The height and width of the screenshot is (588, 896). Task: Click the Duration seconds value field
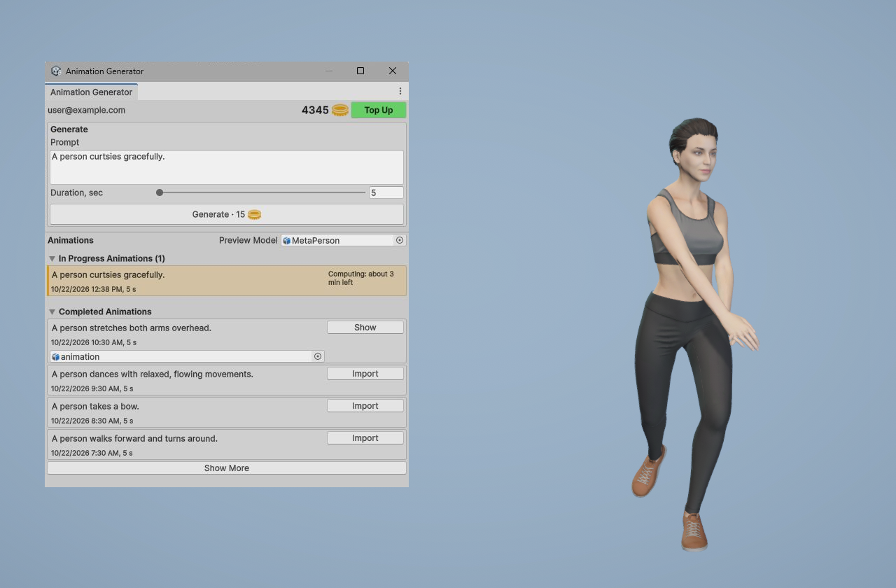coord(386,192)
